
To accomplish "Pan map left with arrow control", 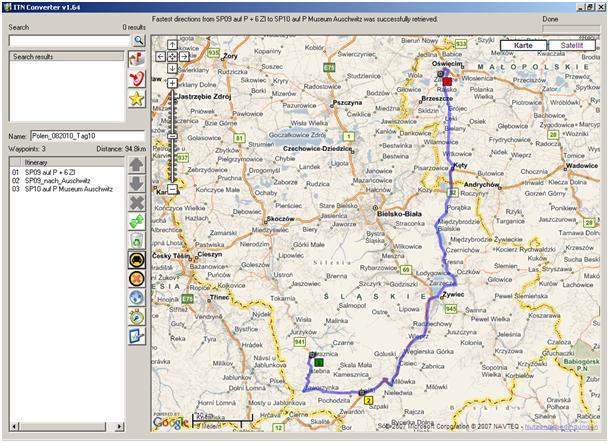I will (160, 57).
